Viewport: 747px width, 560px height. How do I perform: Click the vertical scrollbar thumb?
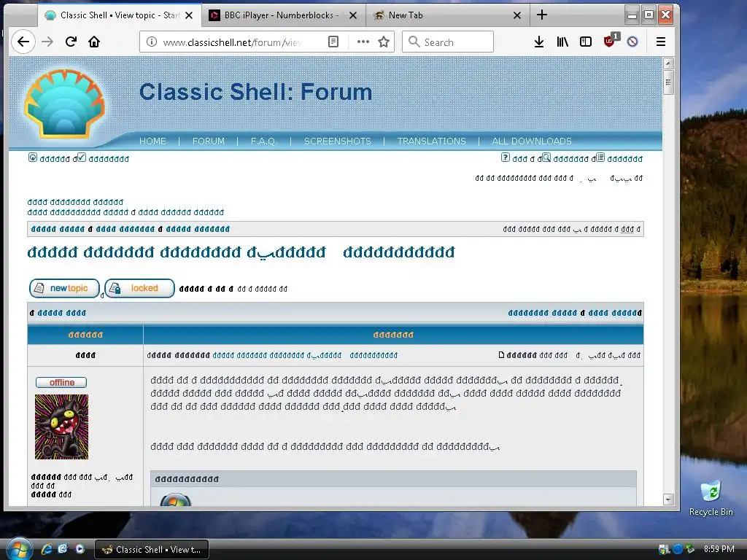click(x=668, y=82)
